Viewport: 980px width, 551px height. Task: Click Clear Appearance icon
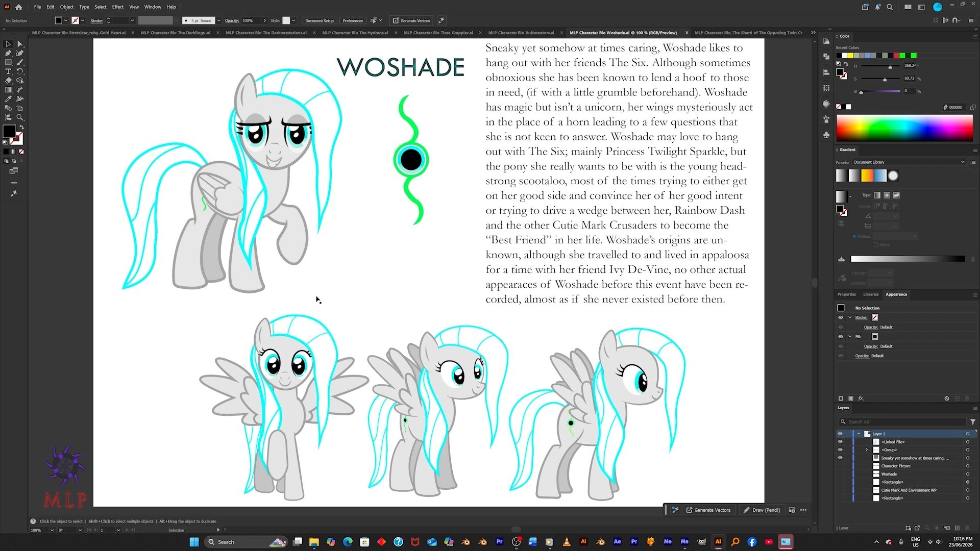pos(947,398)
